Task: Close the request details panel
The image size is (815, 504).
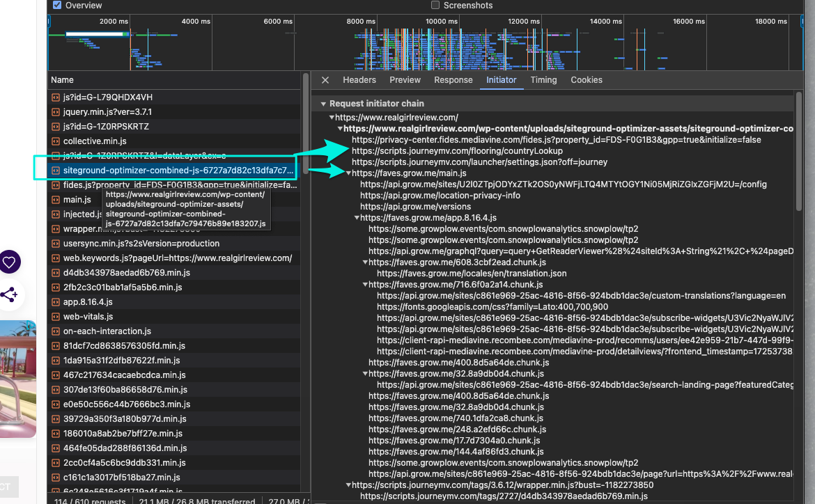Action: (x=325, y=80)
